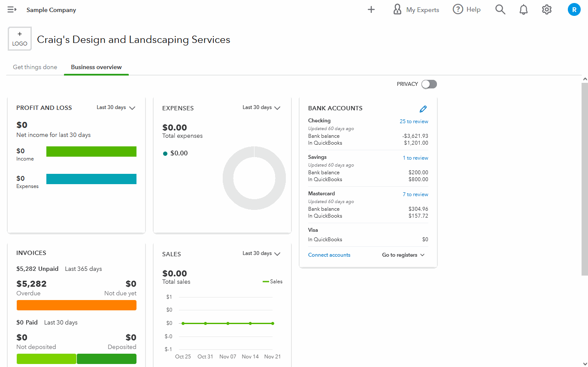Click the Mastercard account name

pos(321,194)
